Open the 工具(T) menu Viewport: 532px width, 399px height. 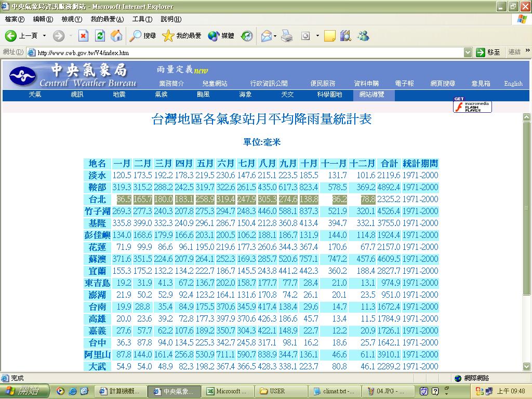[x=142, y=19]
